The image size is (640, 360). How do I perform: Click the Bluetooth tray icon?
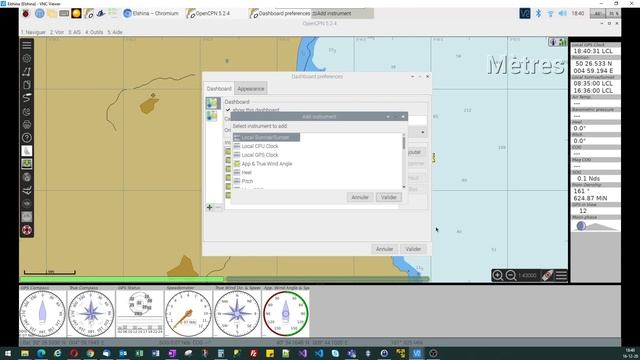(x=538, y=13)
